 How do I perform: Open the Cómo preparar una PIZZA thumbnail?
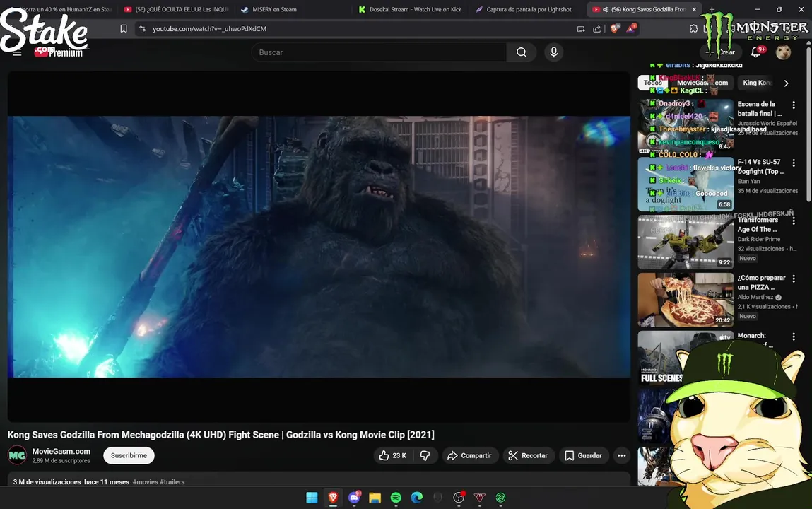point(686,300)
